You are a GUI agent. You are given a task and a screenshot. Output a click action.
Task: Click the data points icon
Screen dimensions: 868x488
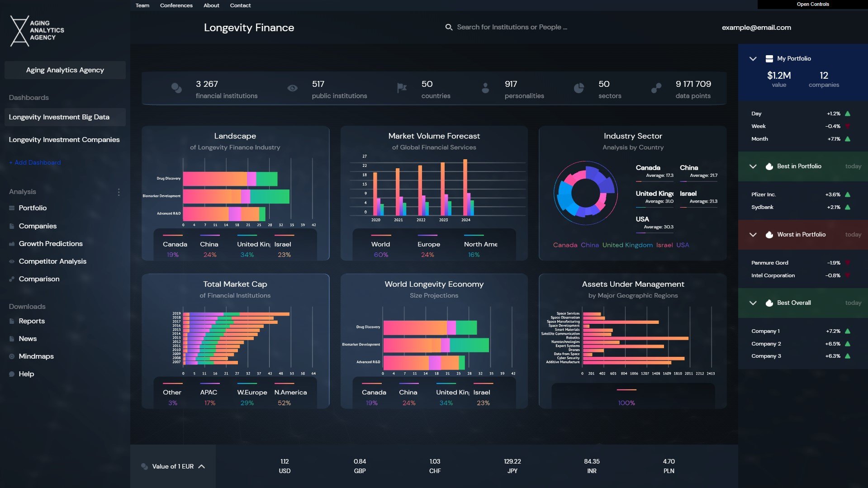(656, 88)
